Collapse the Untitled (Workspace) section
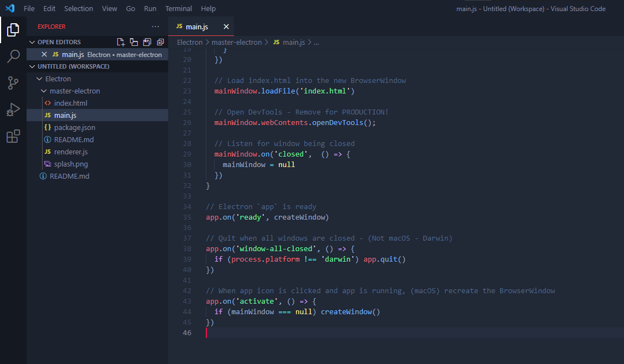This screenshot has height=364, width=624. click(x=32, y=66)
